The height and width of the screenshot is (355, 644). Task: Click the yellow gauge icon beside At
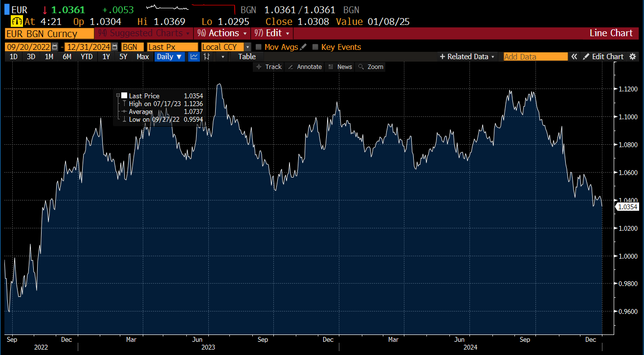pos(17,22)
